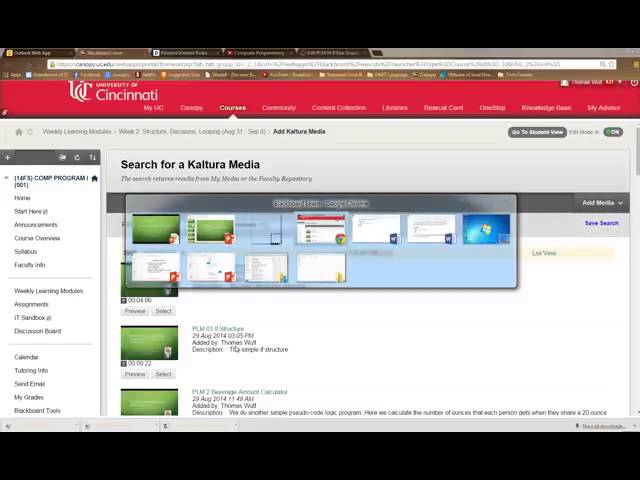Screen dimensions: 640x480
Task: Open the Facebook bookmark
Action: (x=87, y=75)
